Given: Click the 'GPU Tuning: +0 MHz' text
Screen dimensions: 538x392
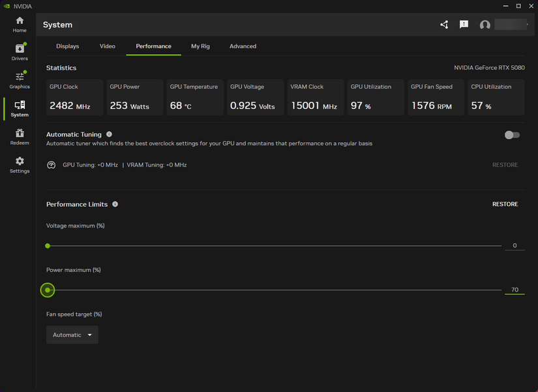Looking at the screenshot, I should (x=90, y=165).
